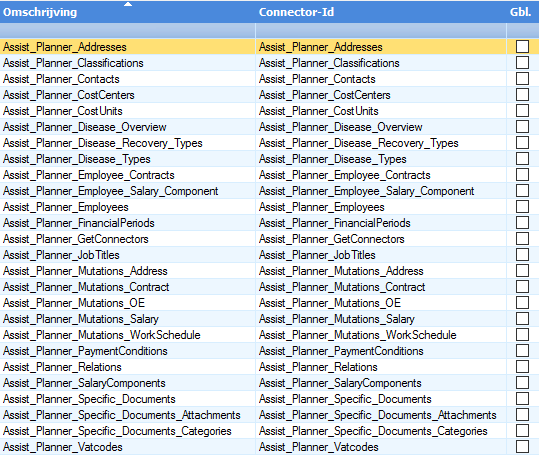Click Assist_Planner_PaymentConditions in Connector-Id column
The height and width of the screenshot is (456, 539).
[341, 351]
